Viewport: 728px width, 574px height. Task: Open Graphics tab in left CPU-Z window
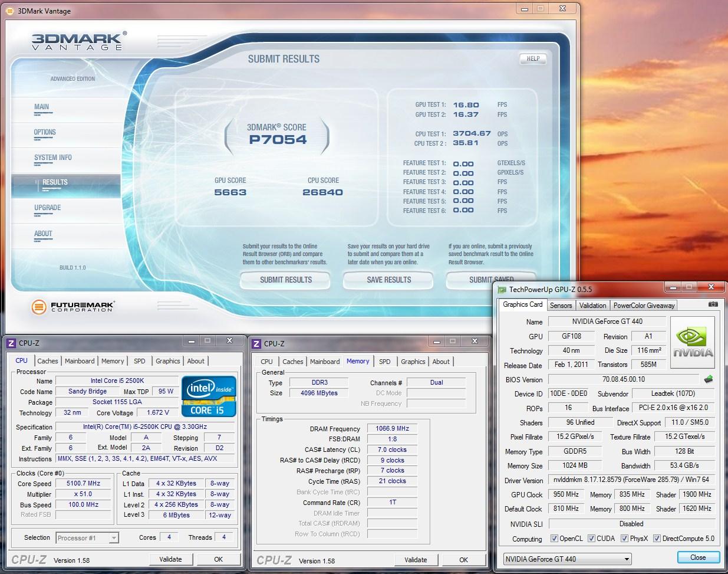pos(168,361)
